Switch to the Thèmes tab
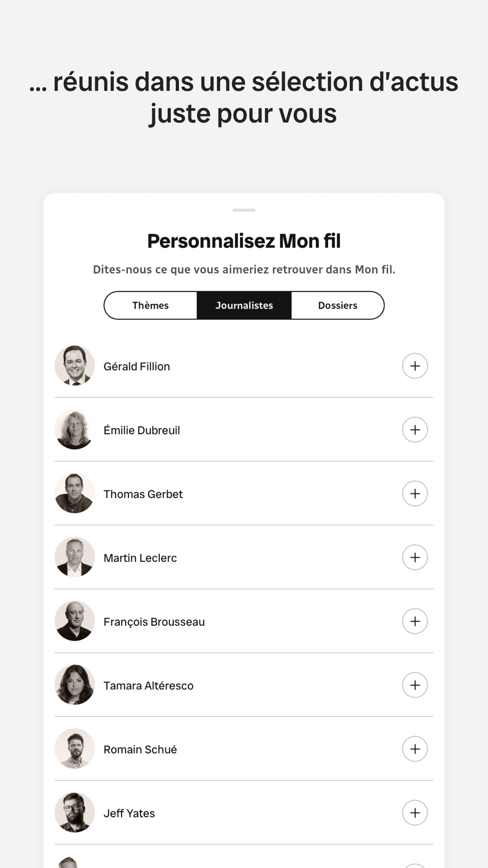This screenshot has height=868, width=488. (150, 306)
